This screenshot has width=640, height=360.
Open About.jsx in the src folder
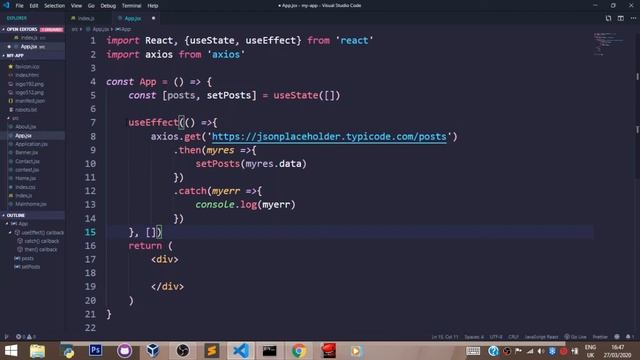26,127
